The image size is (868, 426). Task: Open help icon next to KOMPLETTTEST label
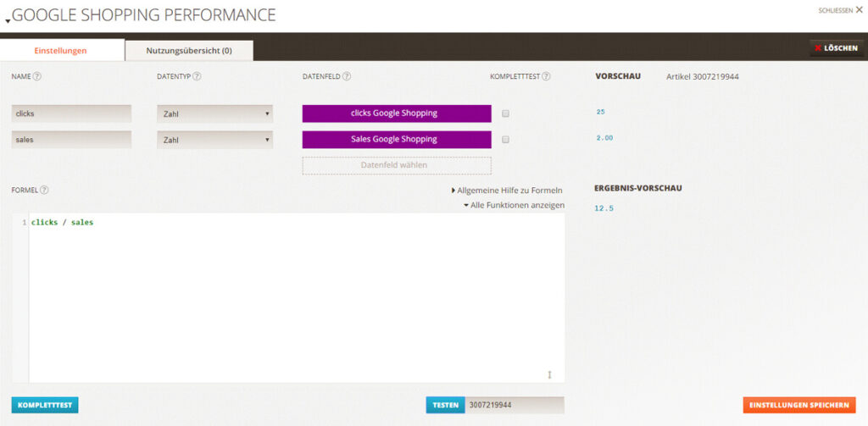(x=546, y=76)
